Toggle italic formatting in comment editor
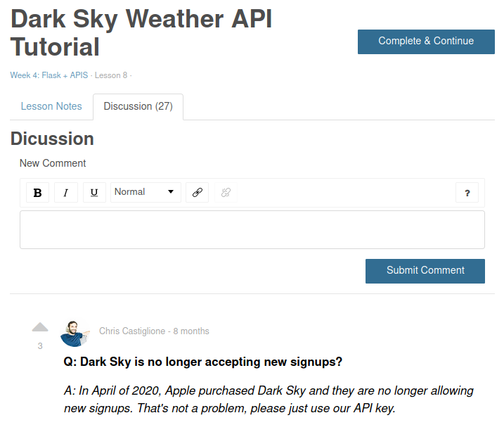The height and width of the screenshot is (432, 504). [66, 192]
